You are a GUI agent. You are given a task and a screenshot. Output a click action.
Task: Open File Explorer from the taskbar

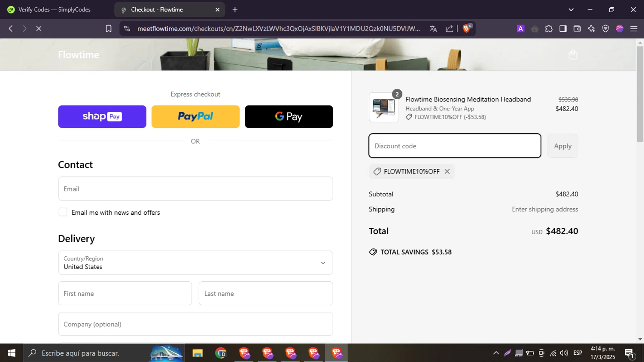pos(197,353)
